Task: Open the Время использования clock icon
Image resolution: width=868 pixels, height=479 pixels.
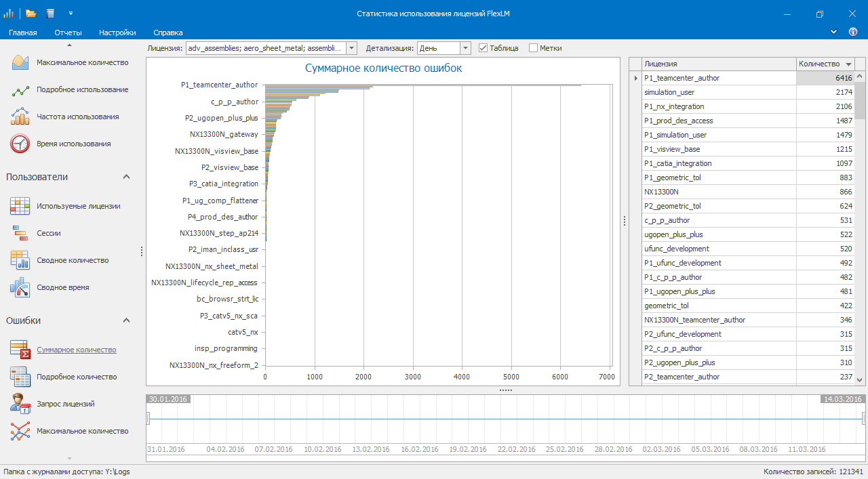Action: pos(20,144)
